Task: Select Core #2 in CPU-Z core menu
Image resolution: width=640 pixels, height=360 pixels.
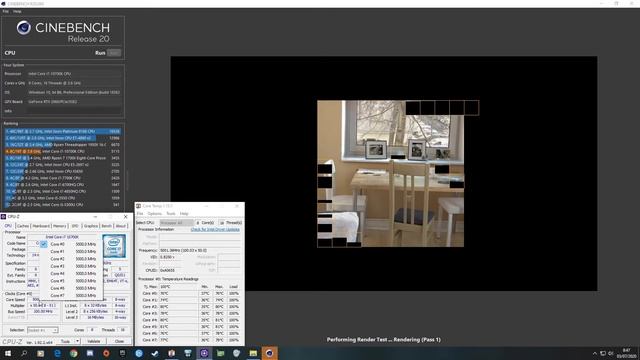Action: pyautogui.click(x=71, y=259)
